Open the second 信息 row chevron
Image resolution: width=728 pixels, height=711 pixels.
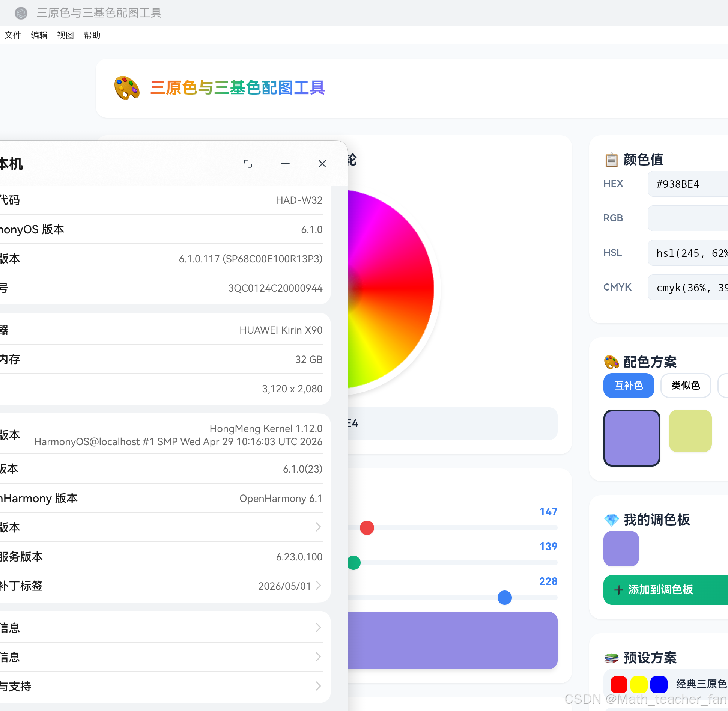coord(318,657)
